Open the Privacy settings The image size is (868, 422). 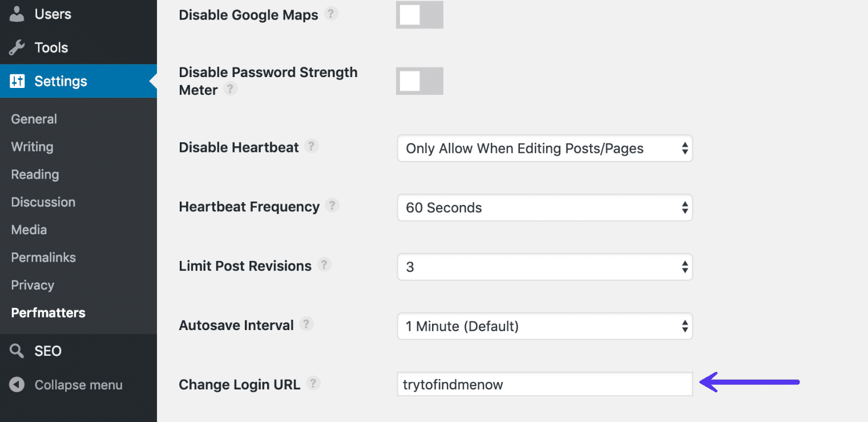coord(33,285)
